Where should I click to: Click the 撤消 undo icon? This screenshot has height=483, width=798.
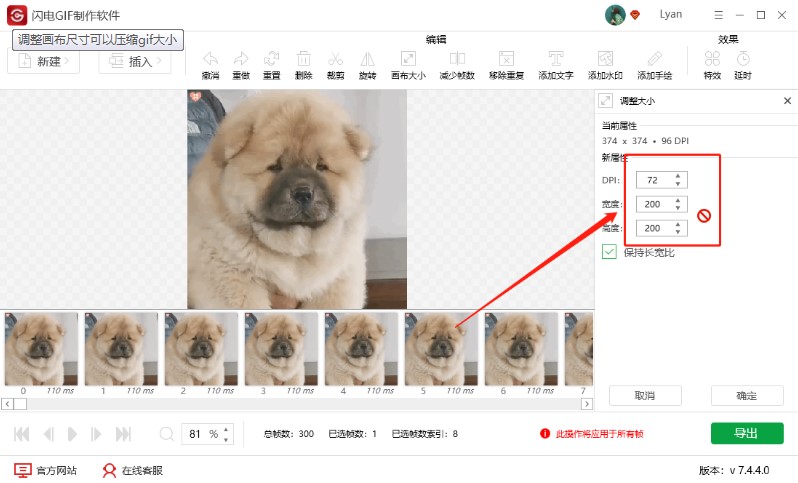click(x=210, y=59)
